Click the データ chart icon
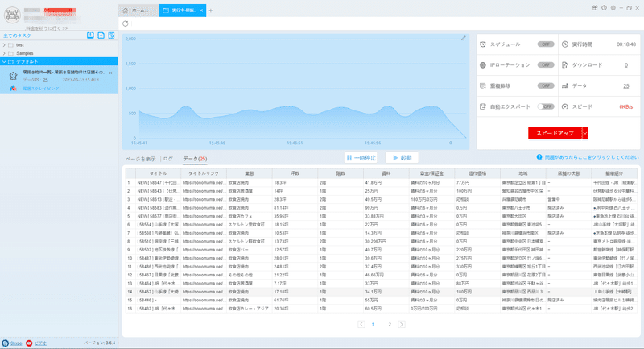Image resolution: width=644 pixels, height=349 pixels. (565, 86)
